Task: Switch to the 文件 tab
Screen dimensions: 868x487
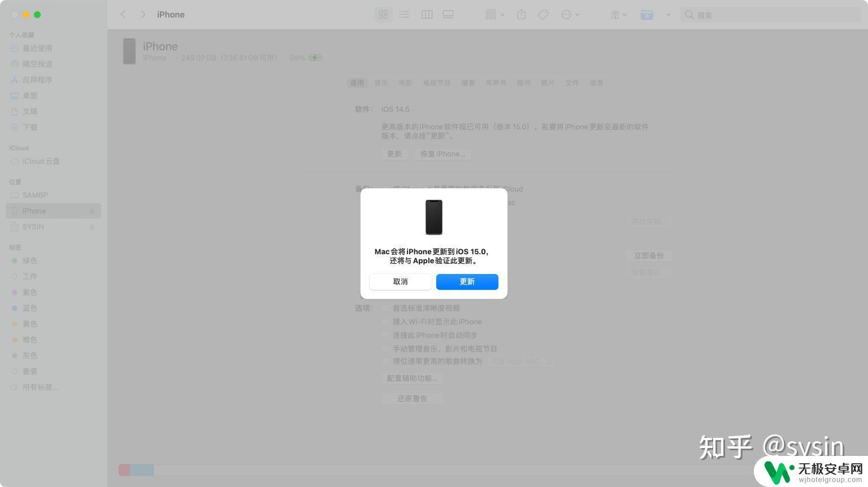Action: pos(572,82)
